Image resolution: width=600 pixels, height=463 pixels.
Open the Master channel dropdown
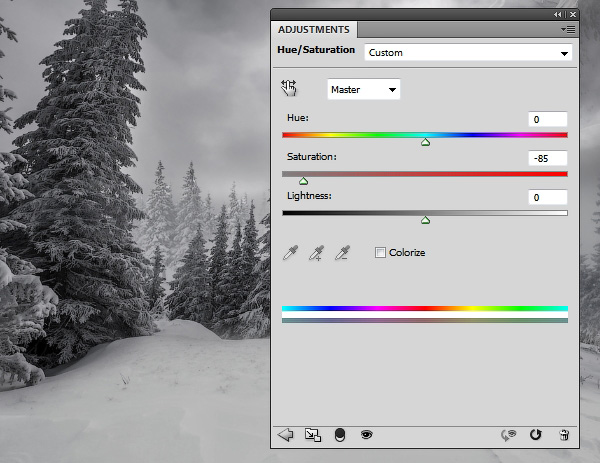coord(364,90)
